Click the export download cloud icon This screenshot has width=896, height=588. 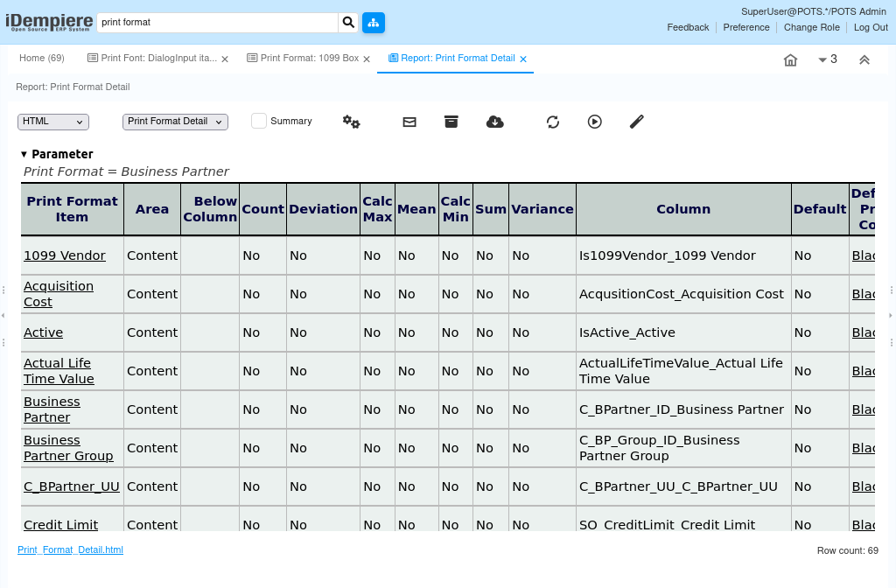coord(495,122)
